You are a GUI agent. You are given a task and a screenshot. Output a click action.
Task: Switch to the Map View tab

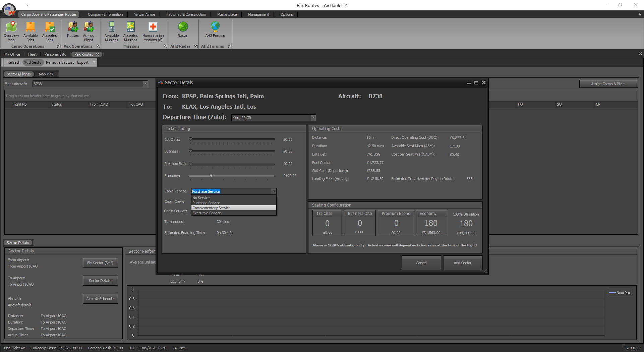pos(46,74)
